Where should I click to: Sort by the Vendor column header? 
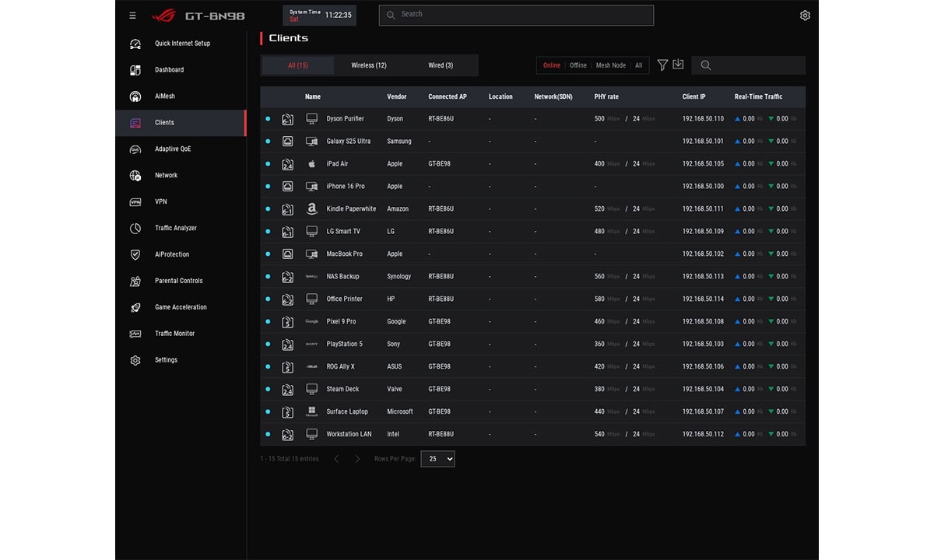(397, 97)
